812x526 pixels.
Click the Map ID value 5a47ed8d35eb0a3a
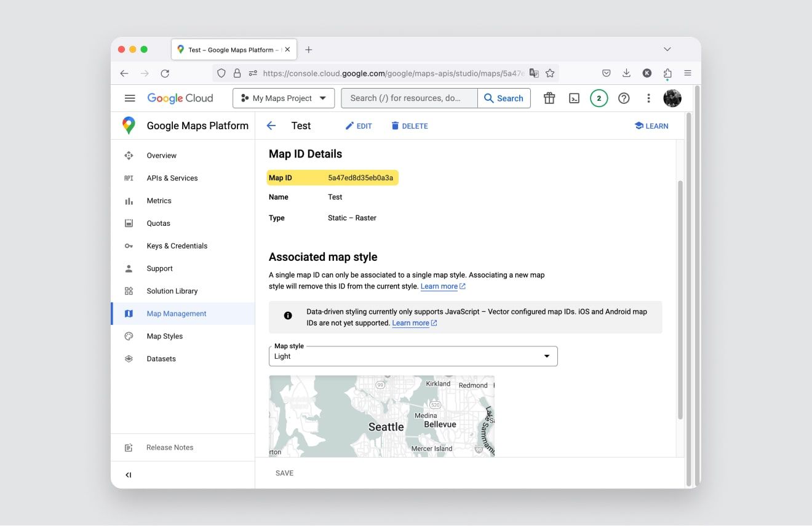click(x=360, y=178)
